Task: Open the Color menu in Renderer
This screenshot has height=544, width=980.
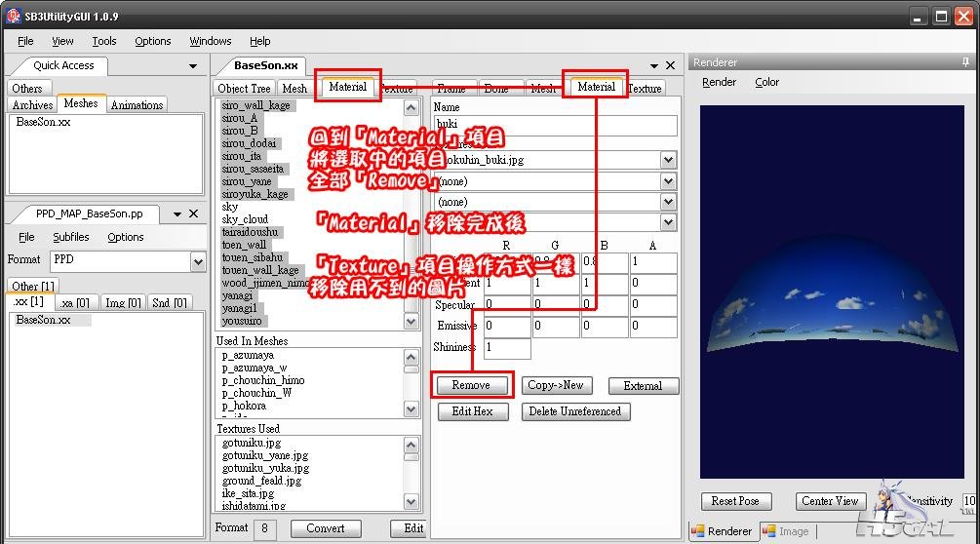Action: [x=766, y=82]
